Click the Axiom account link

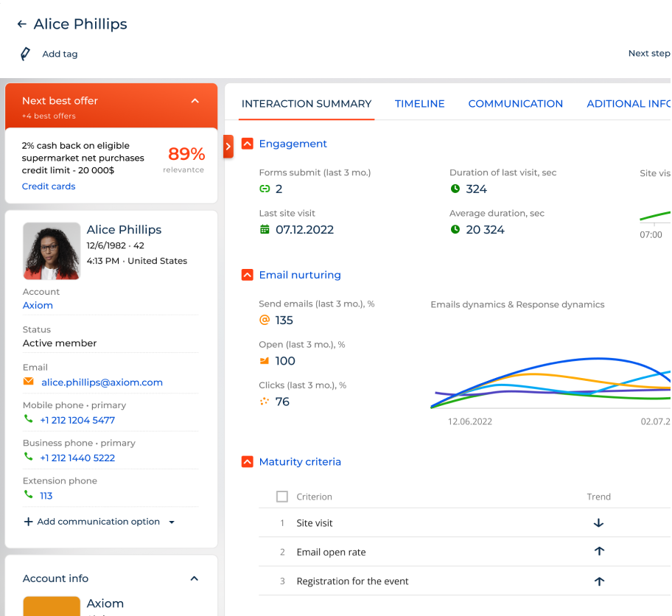[x=38, y=305]
